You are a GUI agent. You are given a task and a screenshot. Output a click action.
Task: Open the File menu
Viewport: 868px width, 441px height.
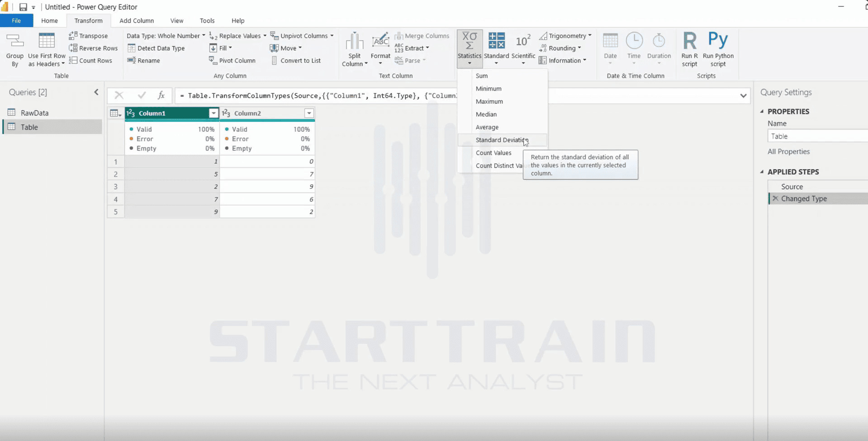pos(16,21)
